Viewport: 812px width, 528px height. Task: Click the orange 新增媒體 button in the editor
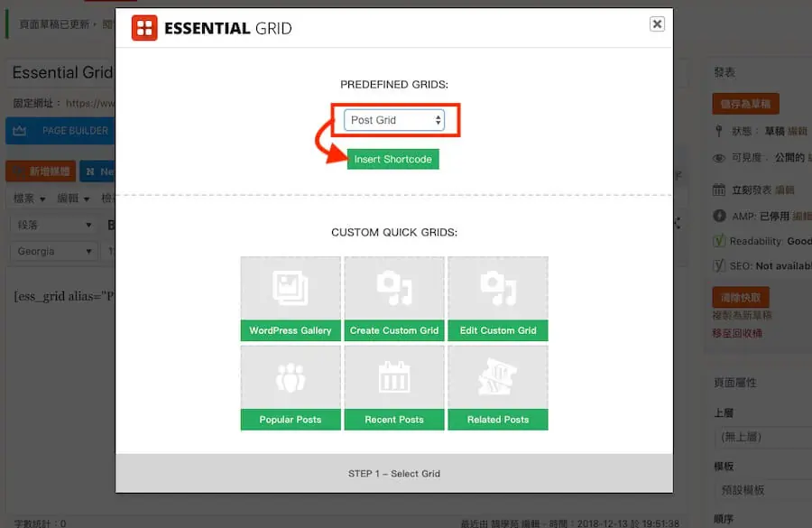click(41, 171)
